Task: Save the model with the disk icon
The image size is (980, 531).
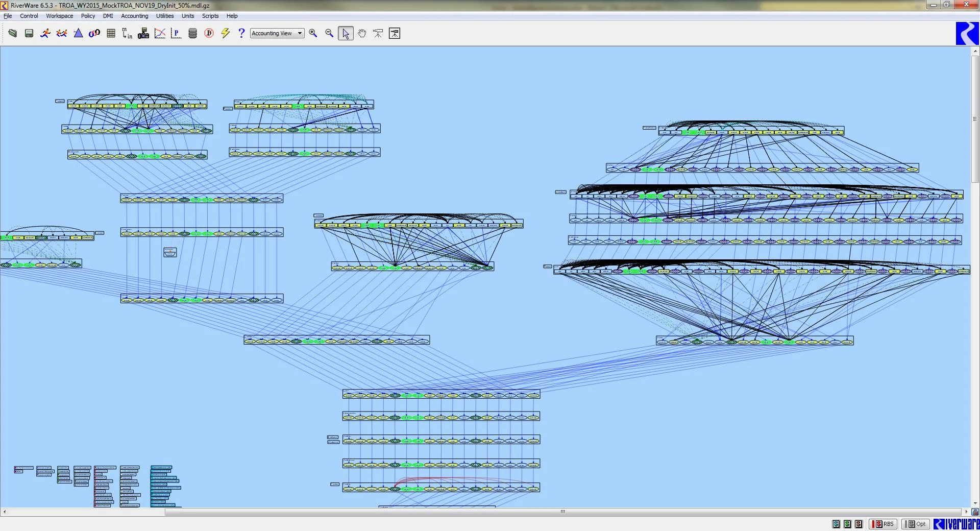Action: [29, 33]
